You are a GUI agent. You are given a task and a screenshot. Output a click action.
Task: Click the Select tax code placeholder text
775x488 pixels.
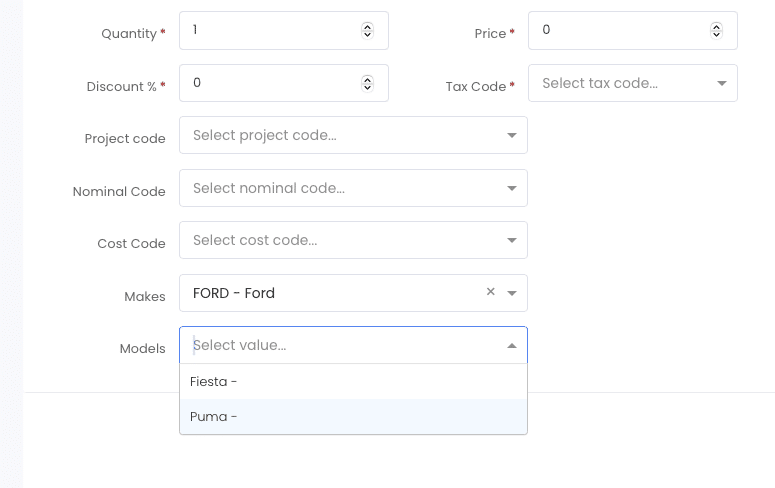point(600,83)
